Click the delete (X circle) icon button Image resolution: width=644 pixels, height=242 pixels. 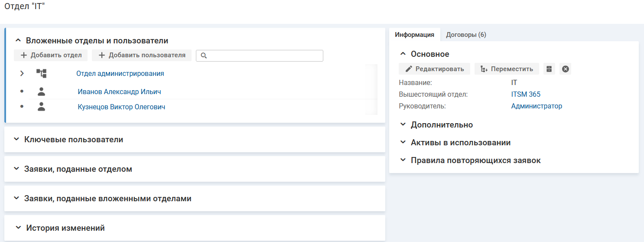(x=565, y=69)
